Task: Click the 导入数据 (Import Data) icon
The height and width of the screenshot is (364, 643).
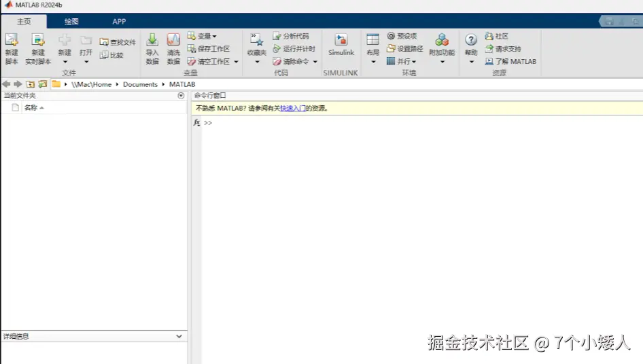Action: pos(152,40)
